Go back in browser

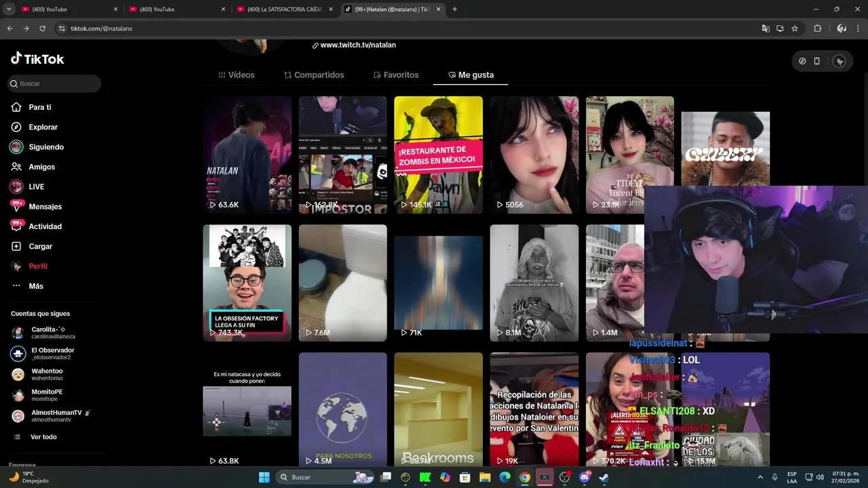click(x=9, y=28)
